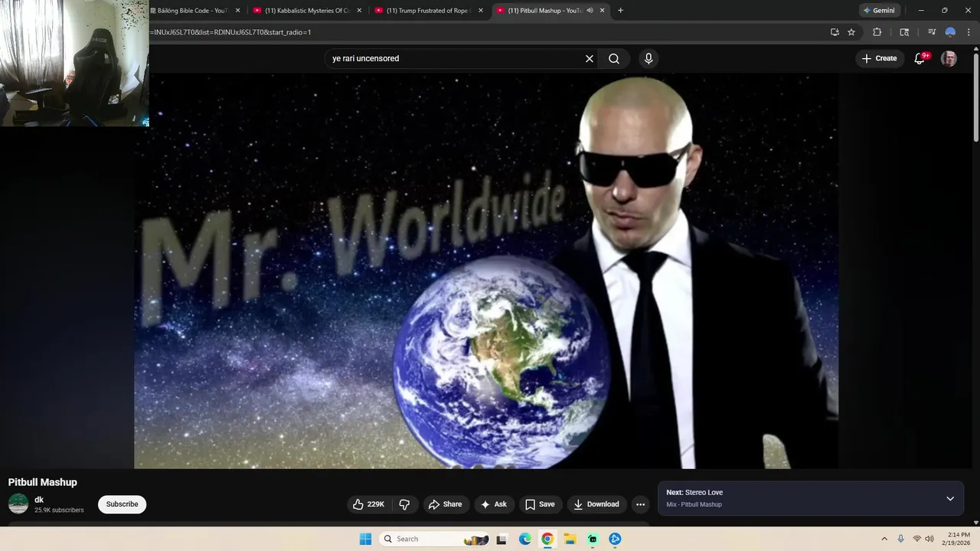This screenshot has width=980, height=551.
Task: Open system tray microphone indicator
Action: tap(901, 539)
